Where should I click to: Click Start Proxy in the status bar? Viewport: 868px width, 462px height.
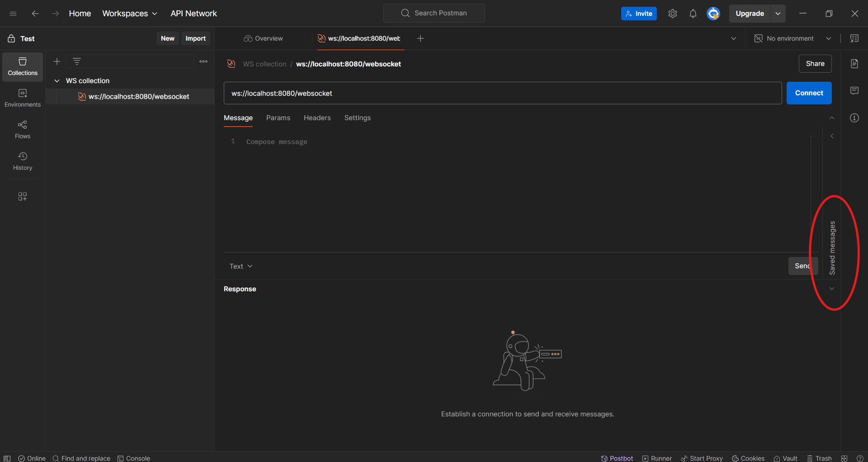[x=702, y=458]
